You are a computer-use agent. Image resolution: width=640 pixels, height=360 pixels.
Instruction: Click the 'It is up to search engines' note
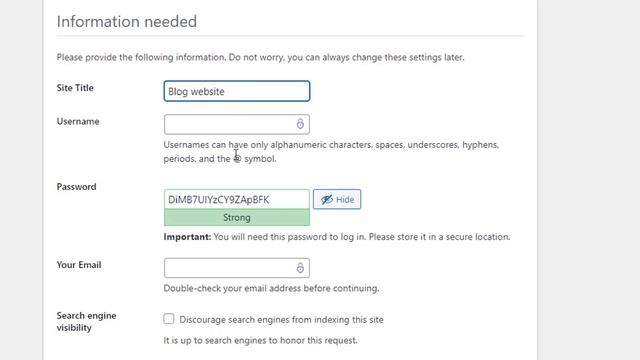coord(260,340)
